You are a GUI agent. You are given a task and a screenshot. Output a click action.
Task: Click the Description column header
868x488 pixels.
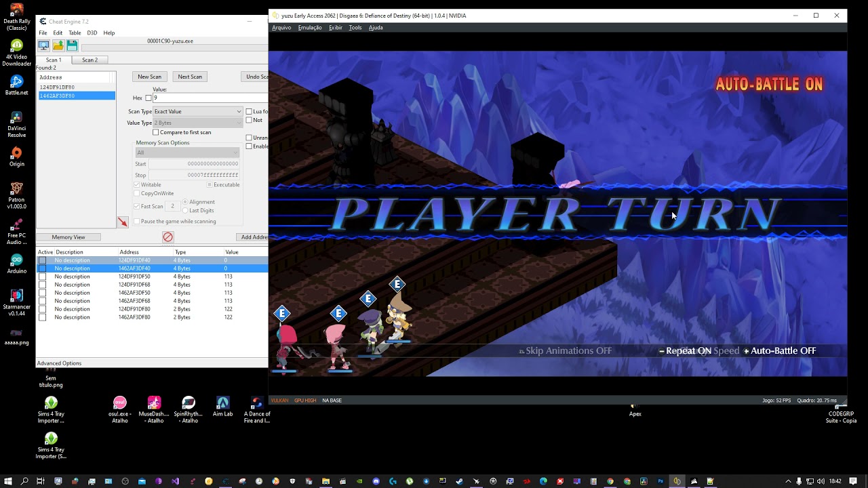point(69,252)
